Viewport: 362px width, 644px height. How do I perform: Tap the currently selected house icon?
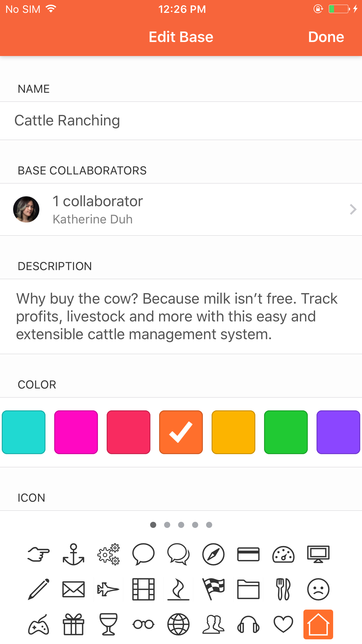click(x=318, y=624)
